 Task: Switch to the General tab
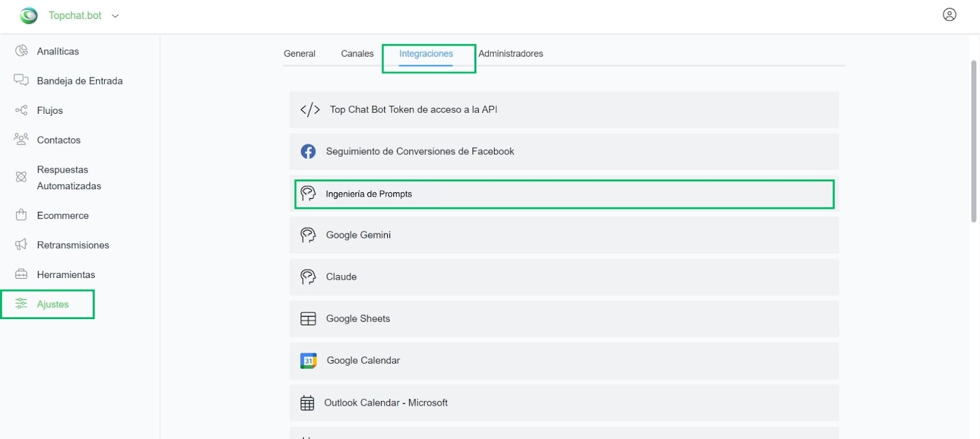tap(300, 54)
